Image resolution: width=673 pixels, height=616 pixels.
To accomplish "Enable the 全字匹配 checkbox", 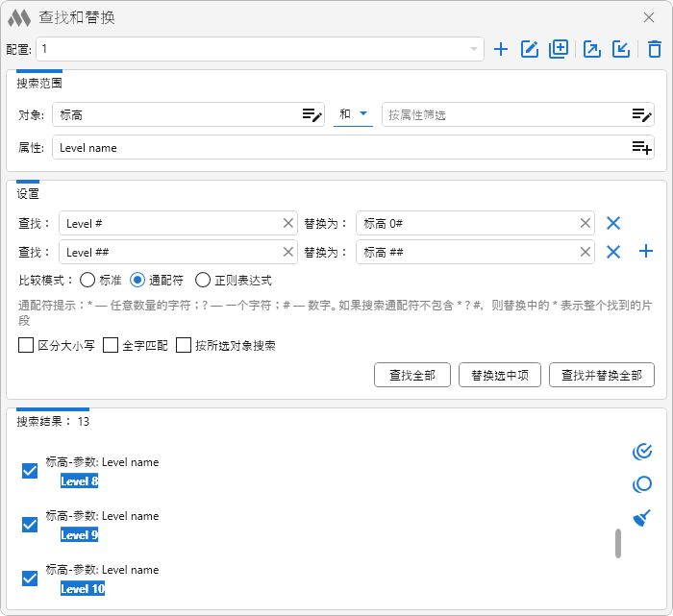I will (111, 345).
